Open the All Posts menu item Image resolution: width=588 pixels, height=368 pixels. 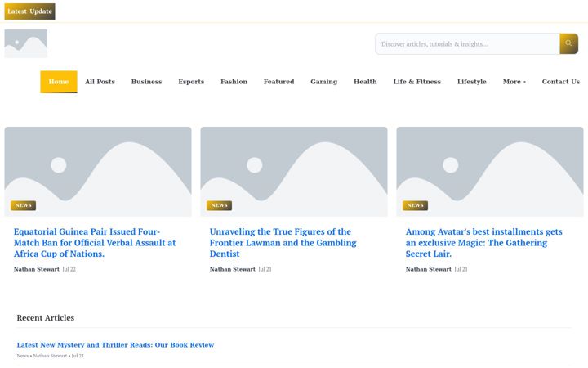click(100, 82)
